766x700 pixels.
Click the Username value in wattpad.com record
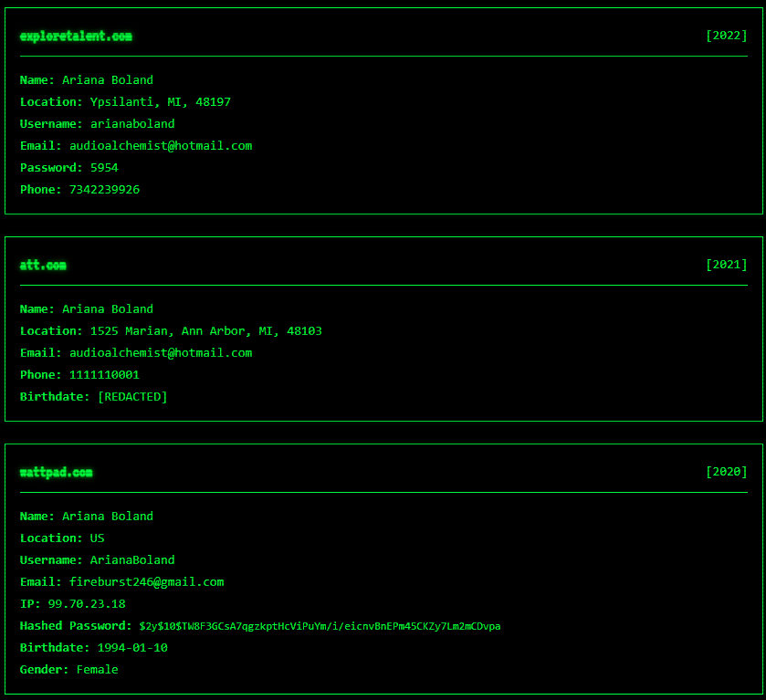coord(132,560)
